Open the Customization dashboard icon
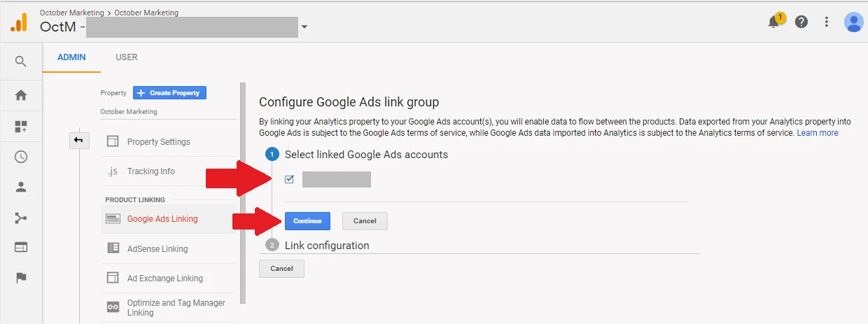Image resolution: width=868 pixels, height=324 pixels. tap(21, 127)
